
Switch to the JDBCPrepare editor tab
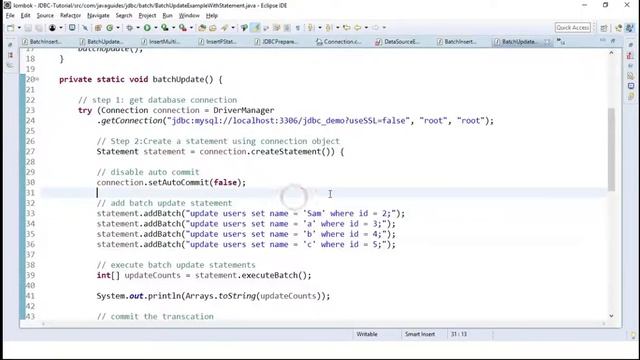pyautogui.click(x=280, y=42)
